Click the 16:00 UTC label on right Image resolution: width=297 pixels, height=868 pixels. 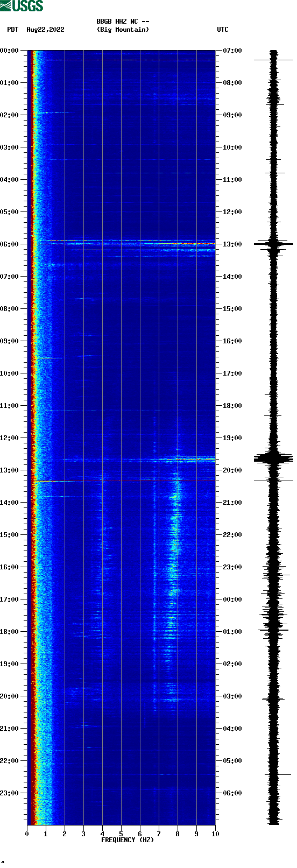click(232, 341)
